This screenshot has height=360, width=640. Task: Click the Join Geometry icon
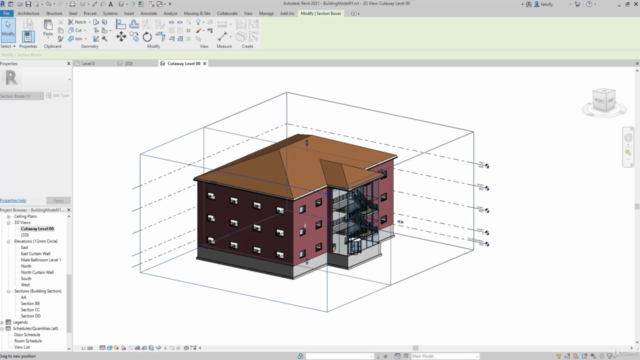click(71, 39)
